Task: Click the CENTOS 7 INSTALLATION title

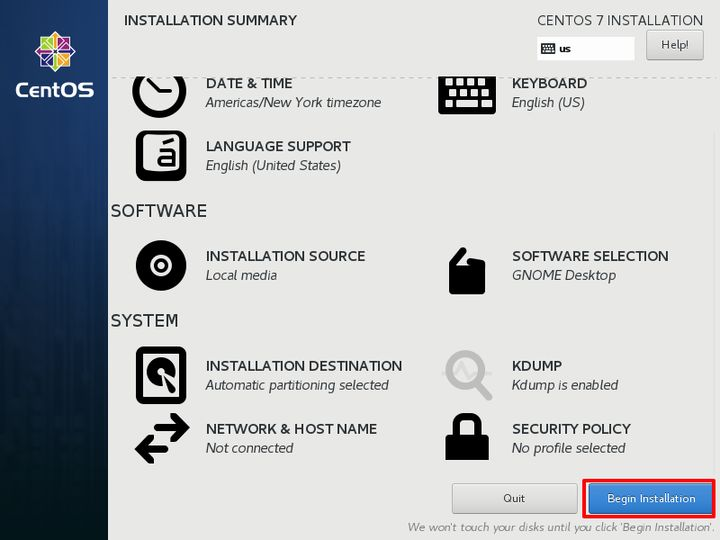Action: (620, 21)
